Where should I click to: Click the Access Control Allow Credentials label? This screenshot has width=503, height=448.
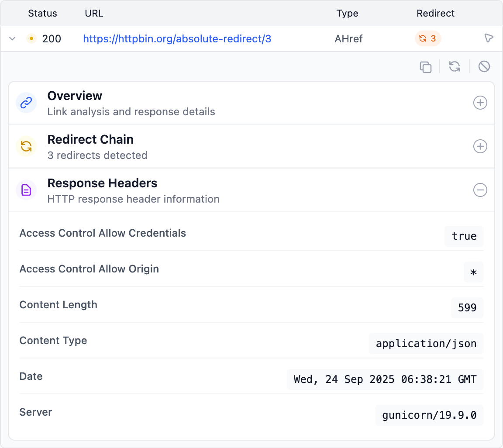(x=103, y=233)
